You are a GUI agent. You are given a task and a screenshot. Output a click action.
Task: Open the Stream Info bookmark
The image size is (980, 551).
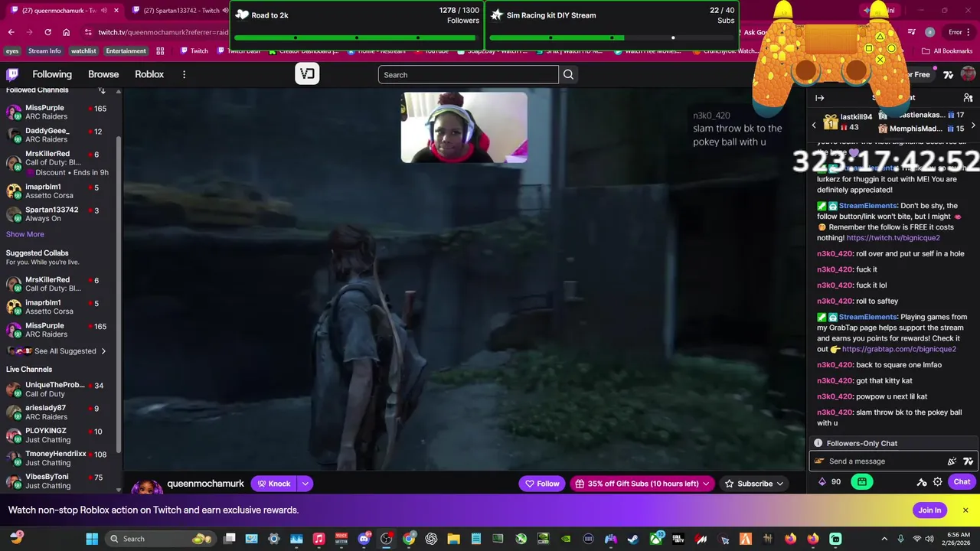tap(44, 51)
